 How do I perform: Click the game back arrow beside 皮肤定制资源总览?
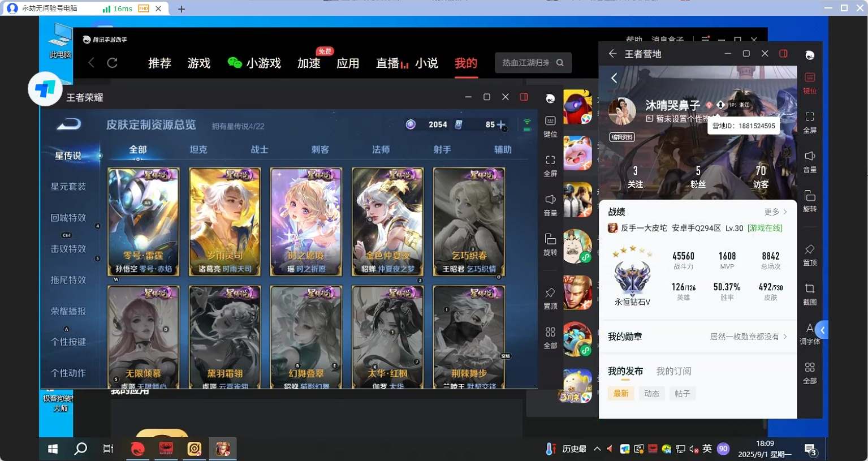(68, 124)
